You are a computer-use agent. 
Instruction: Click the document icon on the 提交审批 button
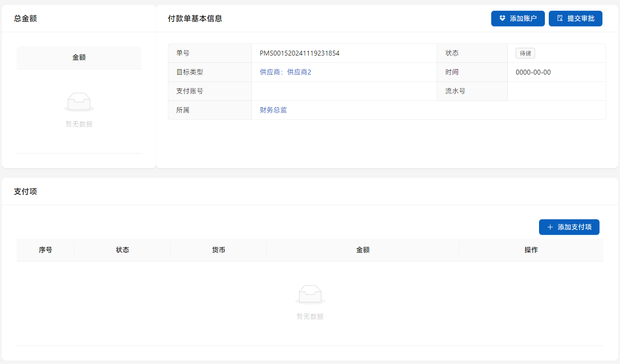click(560, 19)
